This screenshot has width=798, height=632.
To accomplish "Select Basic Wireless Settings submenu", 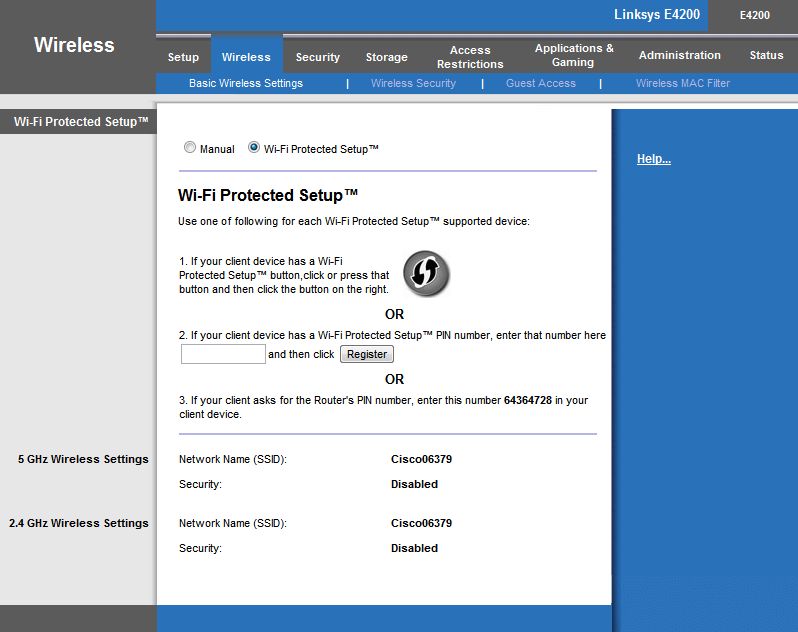I will tap(246, 83).
